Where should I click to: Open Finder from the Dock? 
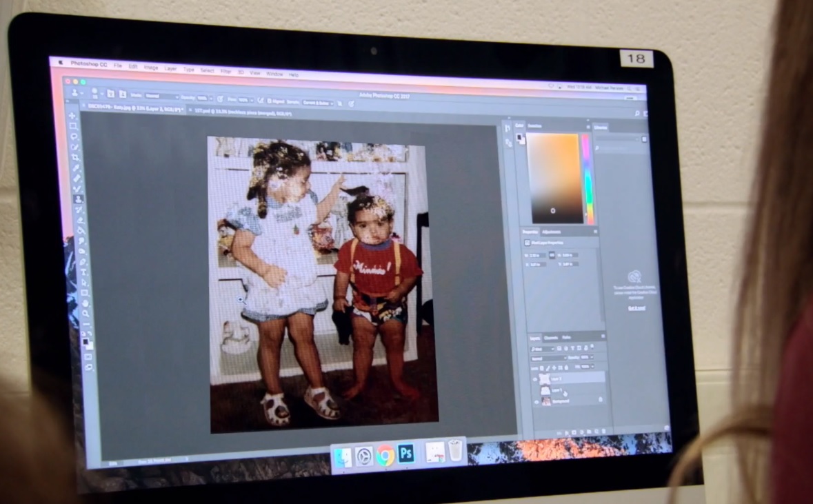pyautogui.click(x=343, y=457)
